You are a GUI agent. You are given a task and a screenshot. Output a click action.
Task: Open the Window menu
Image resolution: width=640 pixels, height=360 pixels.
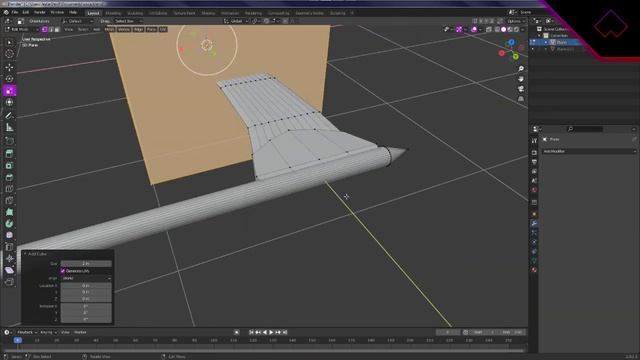[57, 13]
